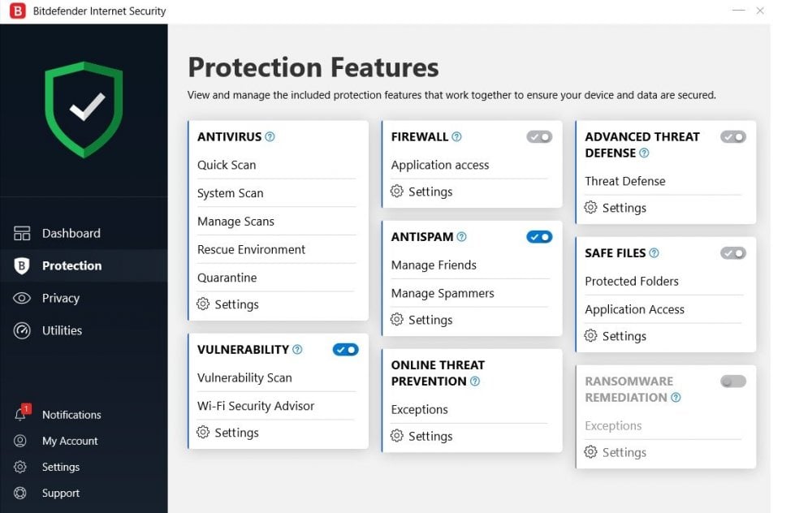Click the Support lifebuoy icon

(x=20, y=493)
